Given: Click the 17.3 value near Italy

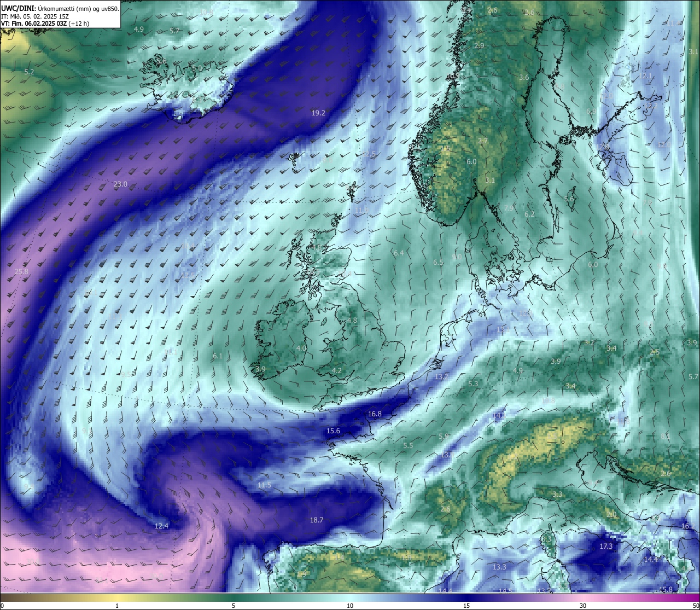Looking at the screenshot, I should [606, 546].
